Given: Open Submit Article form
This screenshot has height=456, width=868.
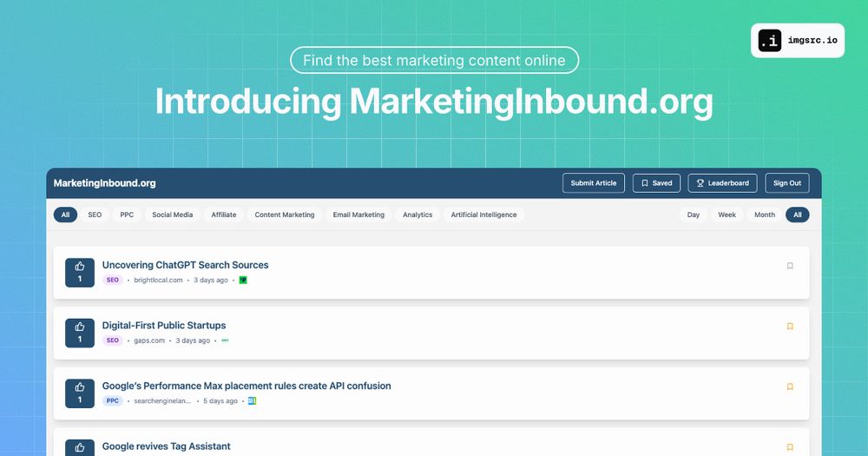Looking at the screenshot, I should [x=594, y=183].
